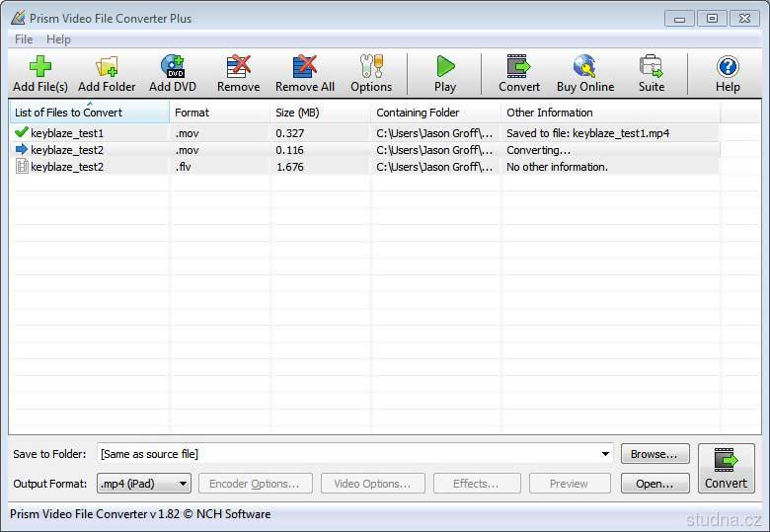Click the Add File(s) toolbar icon

tap(40, 74)
